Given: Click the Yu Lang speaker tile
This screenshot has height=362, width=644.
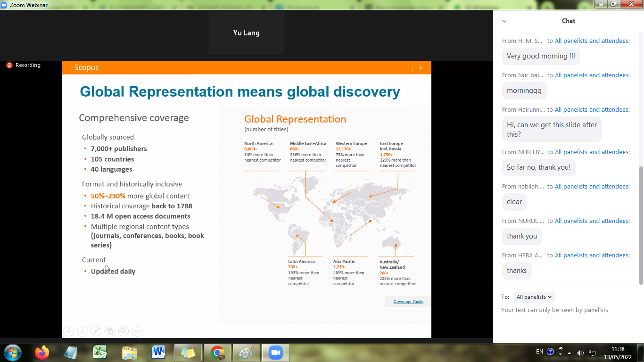Looking at the screenshot, I should [247, 33].
